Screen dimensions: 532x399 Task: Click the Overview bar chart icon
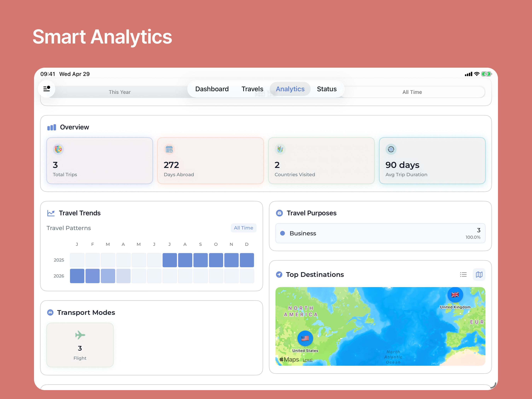point(51,127)
